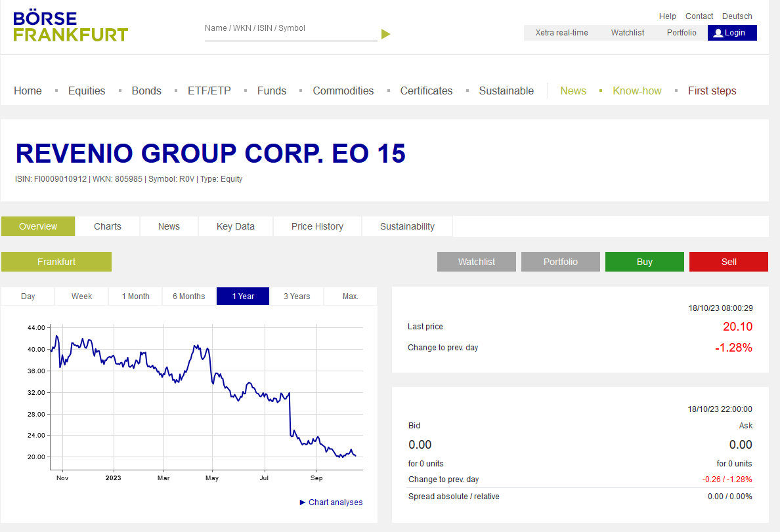Go to Home in main navigation
The image size is (780, 532).
(x=28, y=91)
